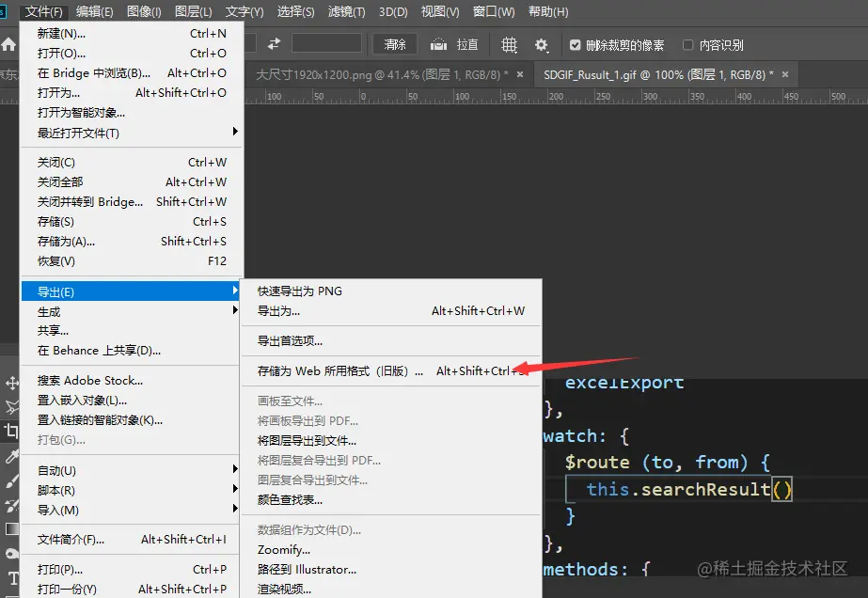
Task: Choose 打印(P)... menu item
Action: [x=132, y=569]
